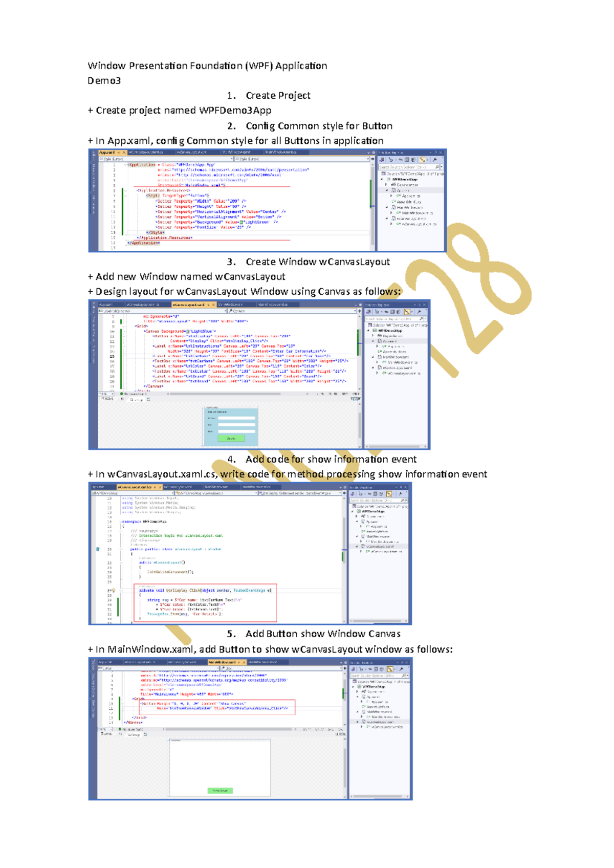Select AssemblyInfo.cs in first Solution Explorer tree

[407, 202]
